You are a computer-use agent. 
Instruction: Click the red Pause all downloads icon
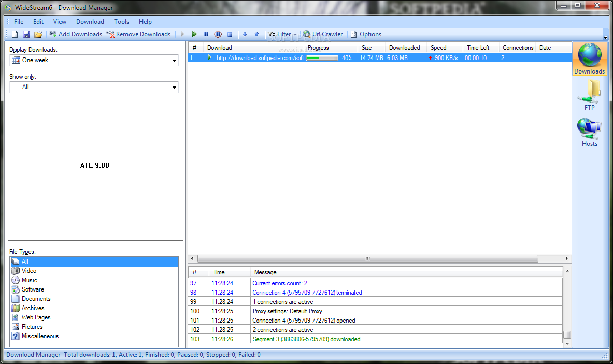point(218,34)
